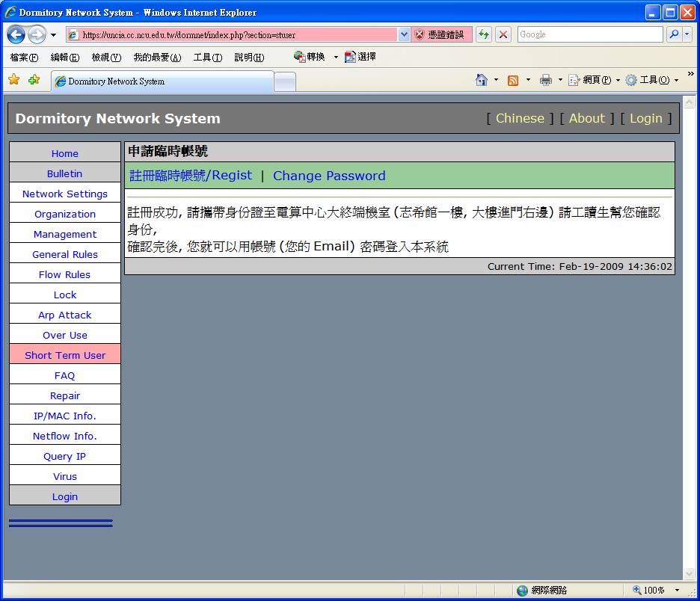Image resolution: width=700 pixels, height=601 pixels.
Task: Open the Network Settings sidebar link
Action: point(65,194)
